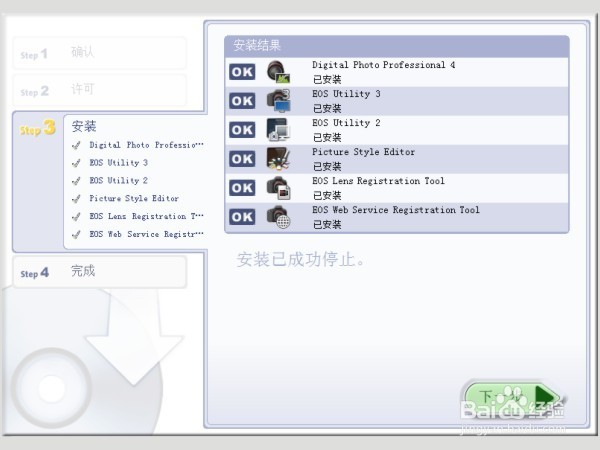Click the EOS Utility 3 camera icon
The width and height of the screenshot is (600, 450).
coord(278,101)
